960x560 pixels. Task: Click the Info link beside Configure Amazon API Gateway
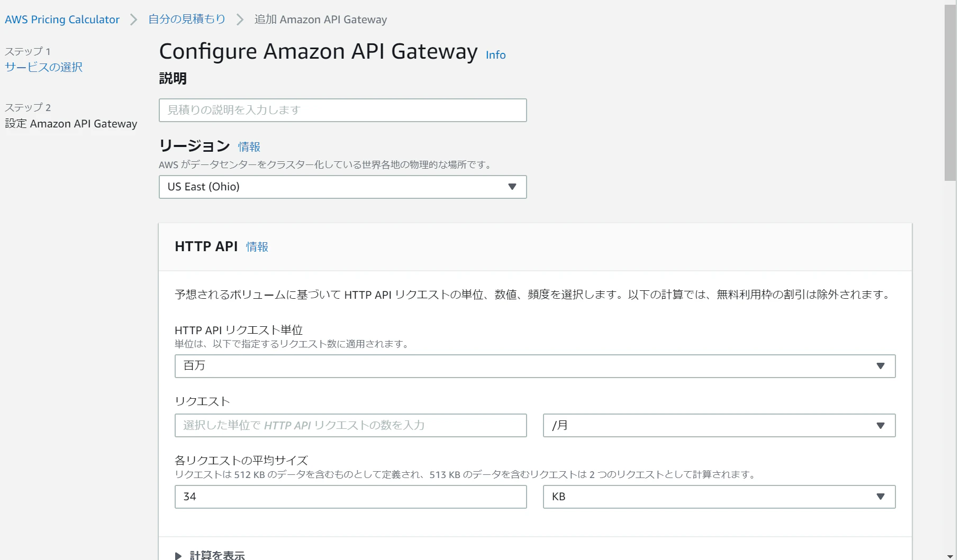tap(495, 55)
